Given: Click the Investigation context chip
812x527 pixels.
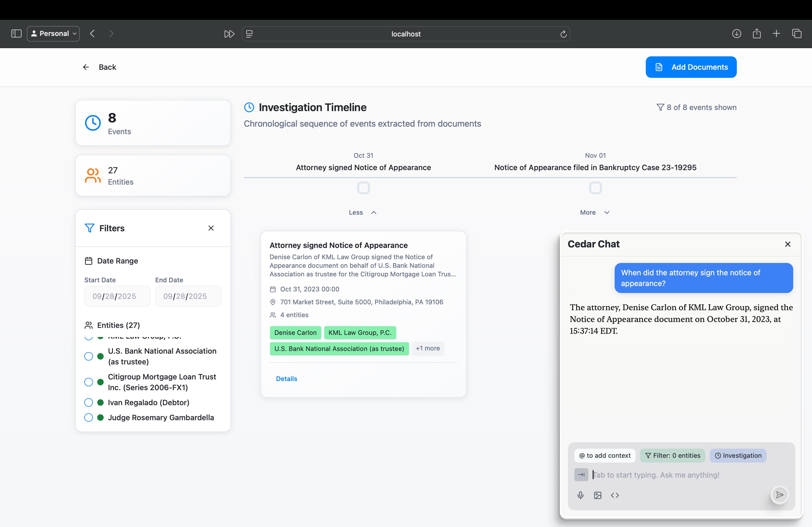Looking at the screenshot, I should [738, 455].
